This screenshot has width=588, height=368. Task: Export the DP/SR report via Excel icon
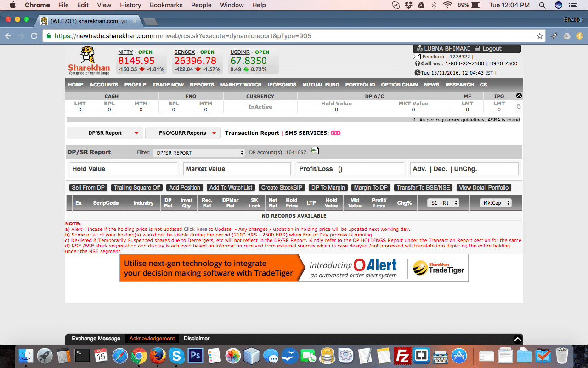pyautogui.click(x=315, y=150)
